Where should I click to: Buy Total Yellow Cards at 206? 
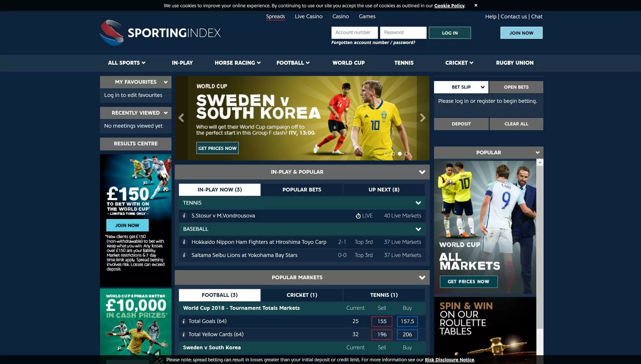pyautogui.click(x=407, y=335)
